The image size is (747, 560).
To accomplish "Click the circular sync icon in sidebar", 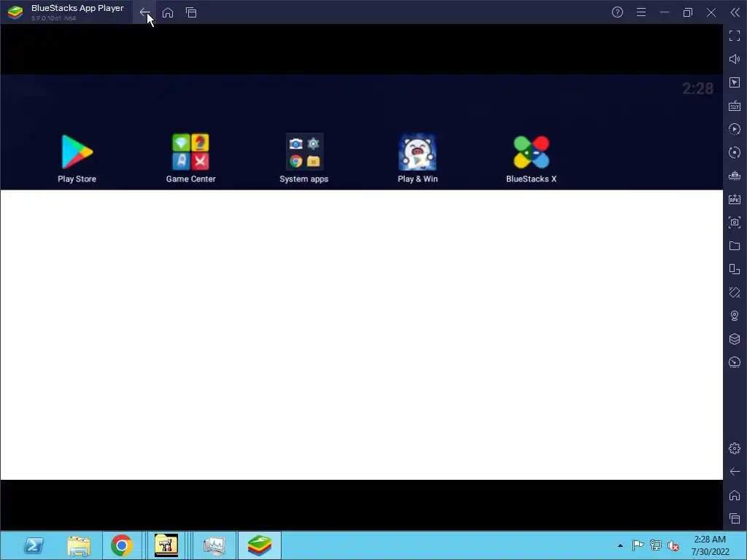I will [735, 152].
